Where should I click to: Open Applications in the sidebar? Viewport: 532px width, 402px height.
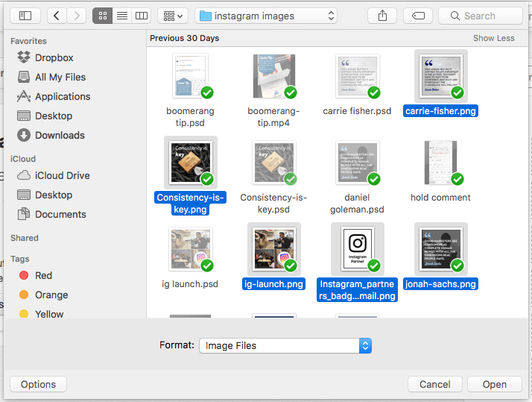click(x=63, y=96)
